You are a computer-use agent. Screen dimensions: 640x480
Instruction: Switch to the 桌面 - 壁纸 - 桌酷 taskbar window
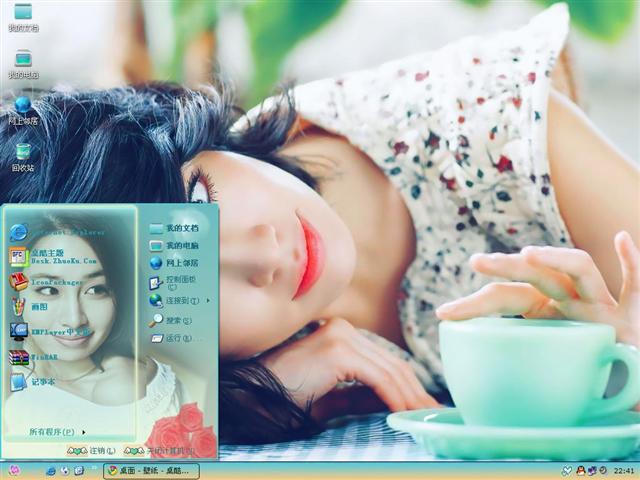(x=151, y=471)
